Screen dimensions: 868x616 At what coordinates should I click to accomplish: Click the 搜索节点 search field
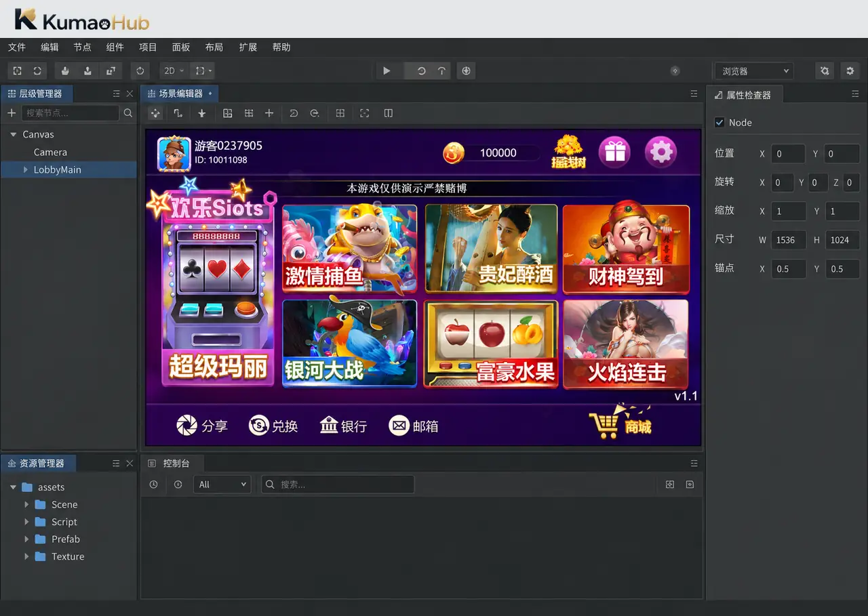(70, 113)
